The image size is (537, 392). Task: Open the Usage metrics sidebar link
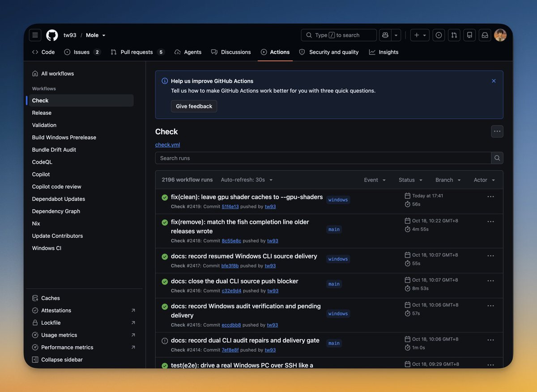click(x=83, y=335)
